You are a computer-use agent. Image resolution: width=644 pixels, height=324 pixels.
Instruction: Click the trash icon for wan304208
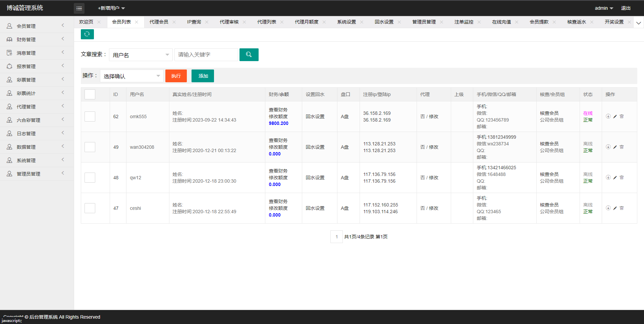622,147
